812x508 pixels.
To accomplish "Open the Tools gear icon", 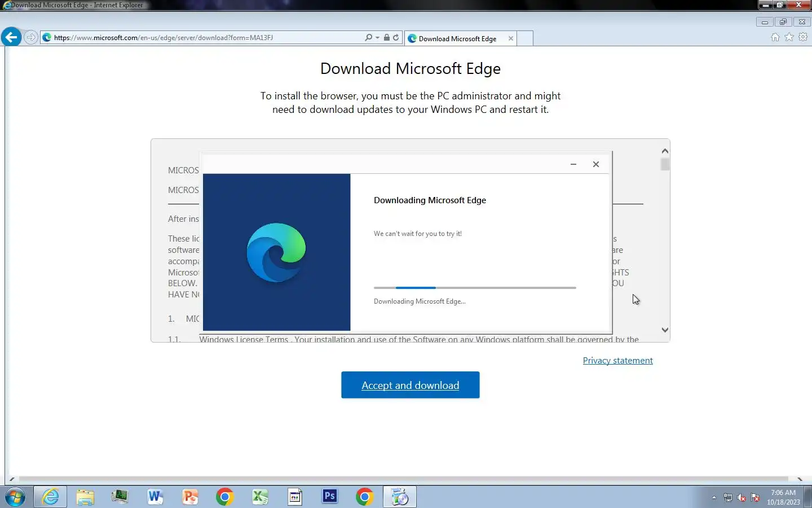I will coord(803,37).
